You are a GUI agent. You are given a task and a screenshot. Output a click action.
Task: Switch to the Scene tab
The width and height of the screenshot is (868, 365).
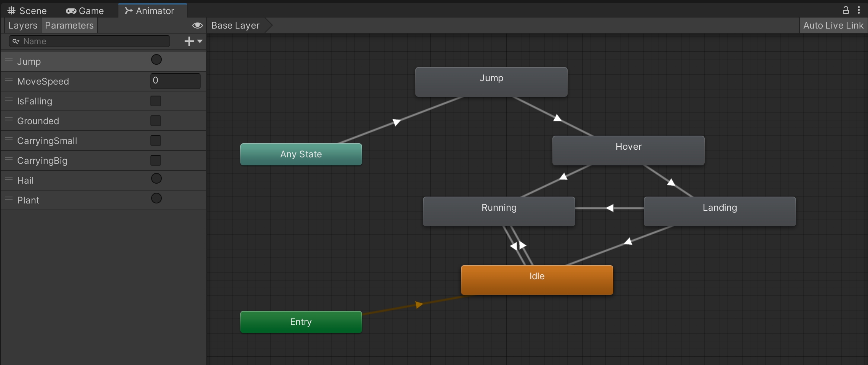tap(27, 11)
